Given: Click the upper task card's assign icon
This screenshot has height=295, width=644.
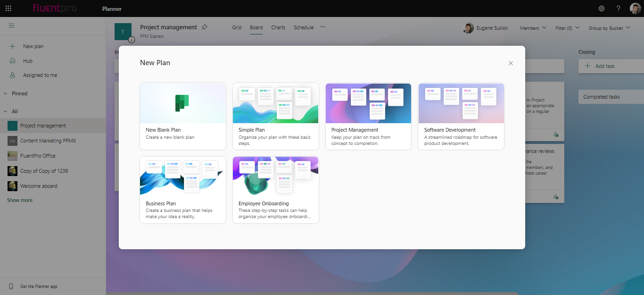Looking at the screenshot, I should (x=556, y=135).
